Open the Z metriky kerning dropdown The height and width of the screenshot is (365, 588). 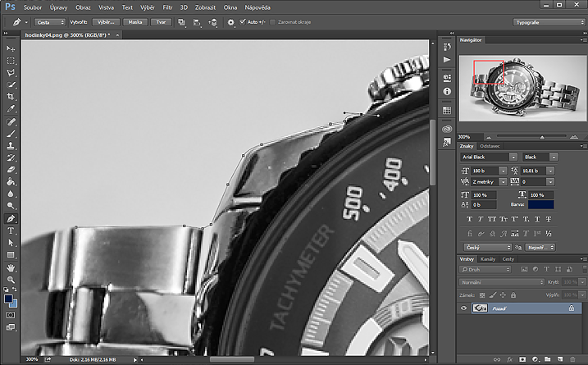click(x=503, y=182)
